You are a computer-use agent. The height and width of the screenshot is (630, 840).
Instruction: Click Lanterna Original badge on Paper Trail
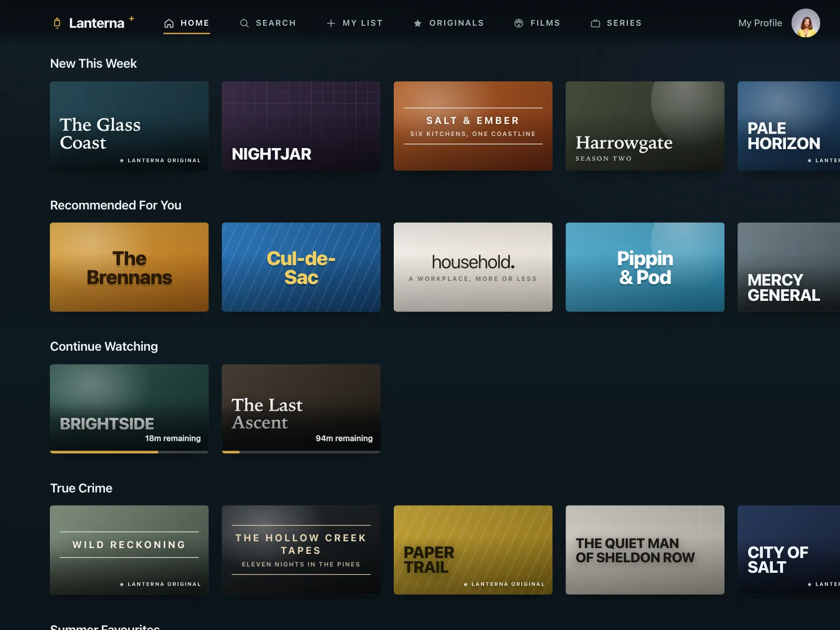click(x=504, y=584)
